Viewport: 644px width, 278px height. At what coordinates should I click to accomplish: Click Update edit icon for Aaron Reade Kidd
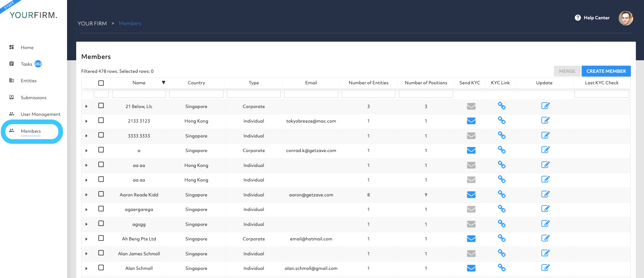pyautogui.click(x=545, y=194)
